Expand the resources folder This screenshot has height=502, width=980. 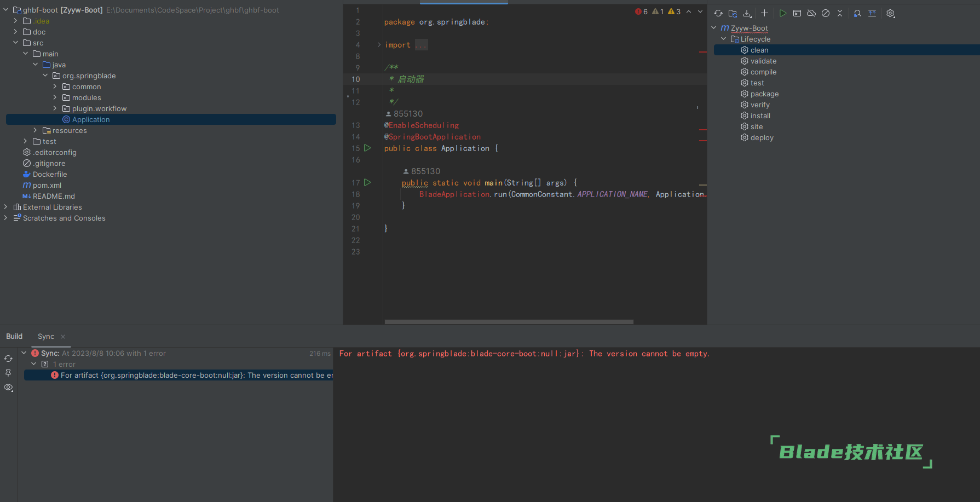(x=35, y=130)
